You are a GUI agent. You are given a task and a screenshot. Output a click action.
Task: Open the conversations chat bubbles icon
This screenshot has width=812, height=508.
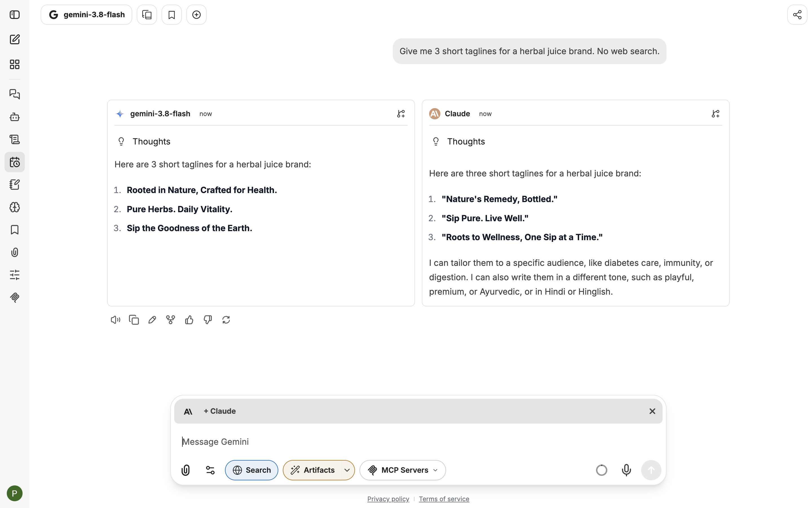[14, 94]
